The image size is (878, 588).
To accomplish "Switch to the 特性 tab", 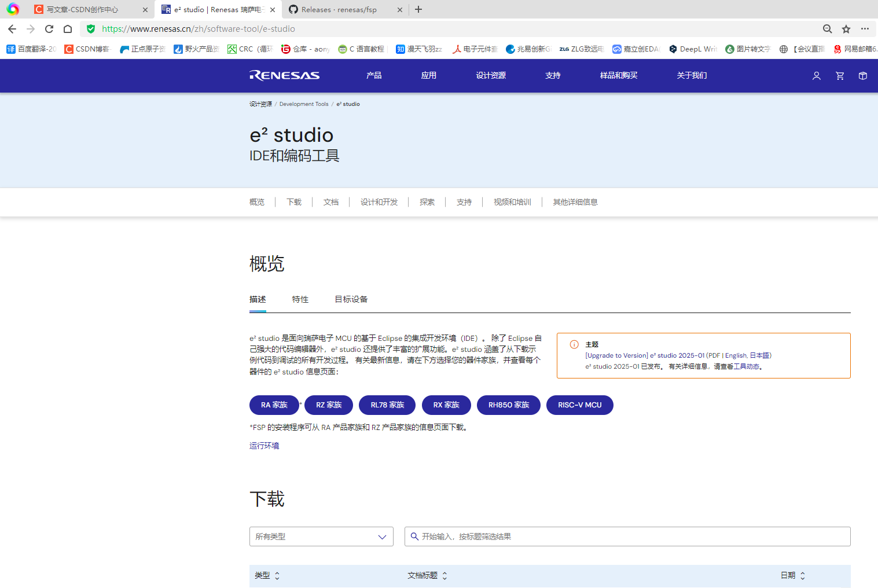I will point(300,299).
